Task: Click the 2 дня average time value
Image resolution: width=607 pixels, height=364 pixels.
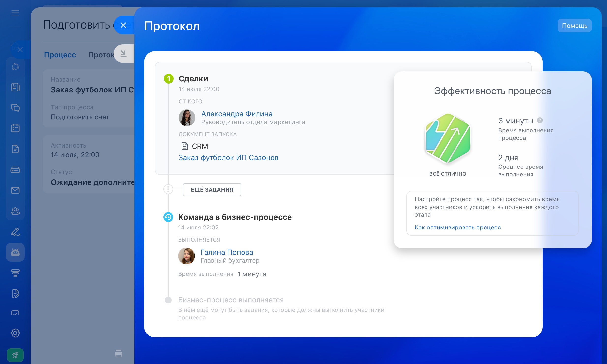Action: 508,157
